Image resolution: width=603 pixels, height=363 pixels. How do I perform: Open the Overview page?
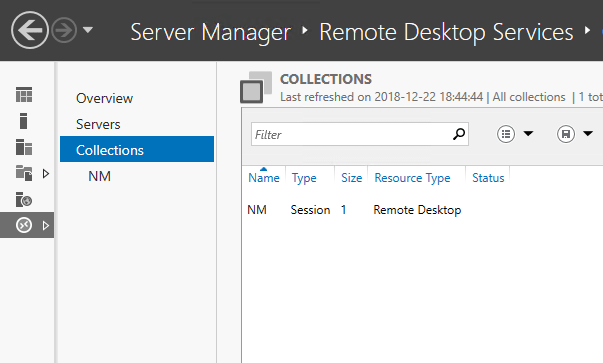coord(104,98)
